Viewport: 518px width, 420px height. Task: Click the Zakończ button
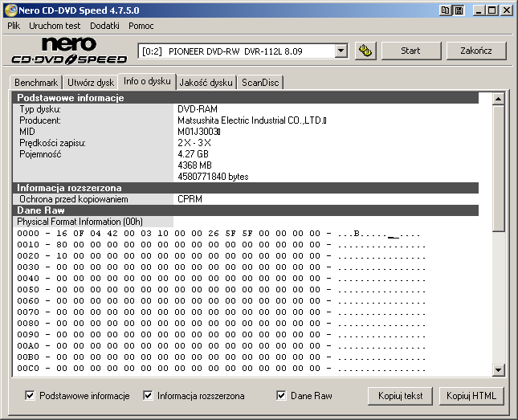[x=476, y=51]
